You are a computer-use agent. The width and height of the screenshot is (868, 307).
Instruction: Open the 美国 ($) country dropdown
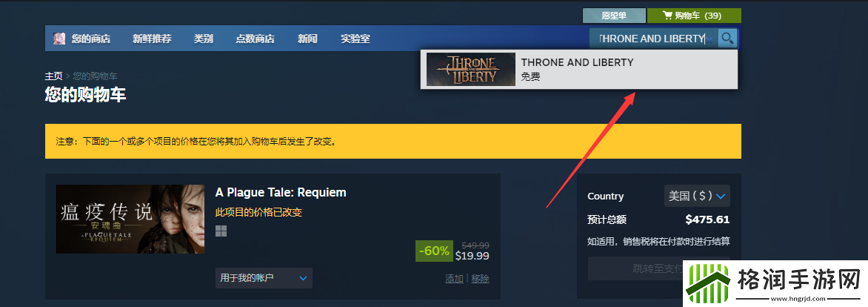[697, 197]
